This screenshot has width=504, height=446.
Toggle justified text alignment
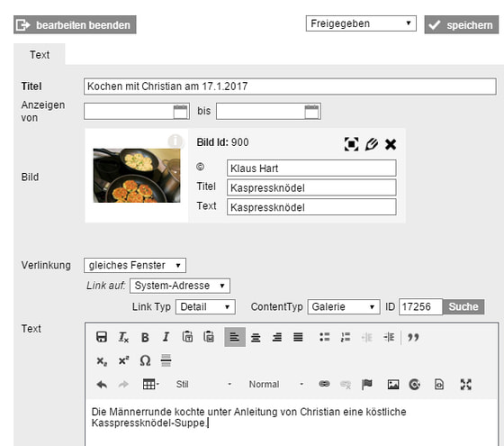[298, 337]
